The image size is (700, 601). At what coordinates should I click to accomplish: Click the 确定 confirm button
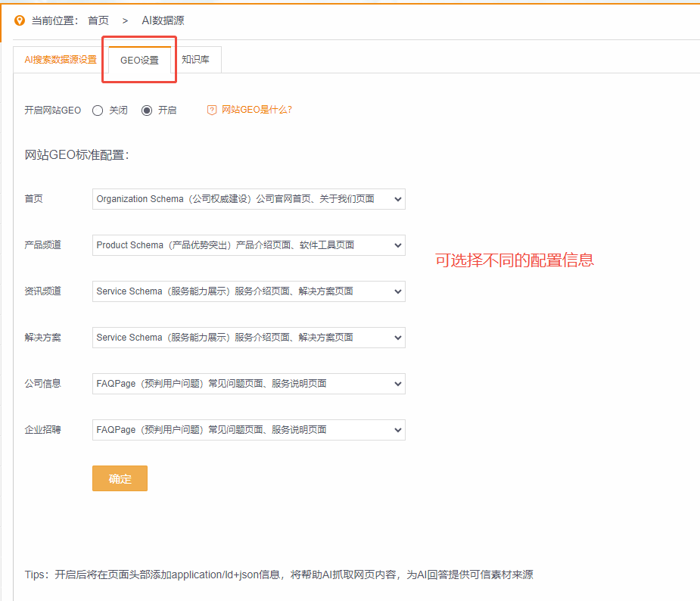119,478
